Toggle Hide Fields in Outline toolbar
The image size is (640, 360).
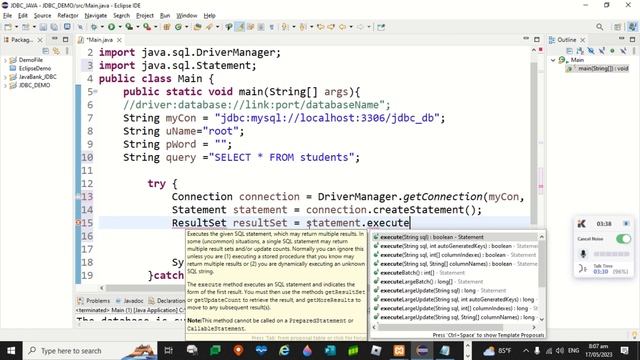[591, 51]
